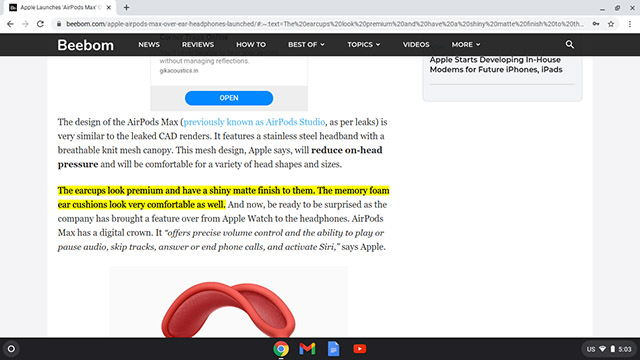Viewport: 640px width, 360px height.
Task: Open the ChromeOS launcher circle button
Action: tap(11, 349)
